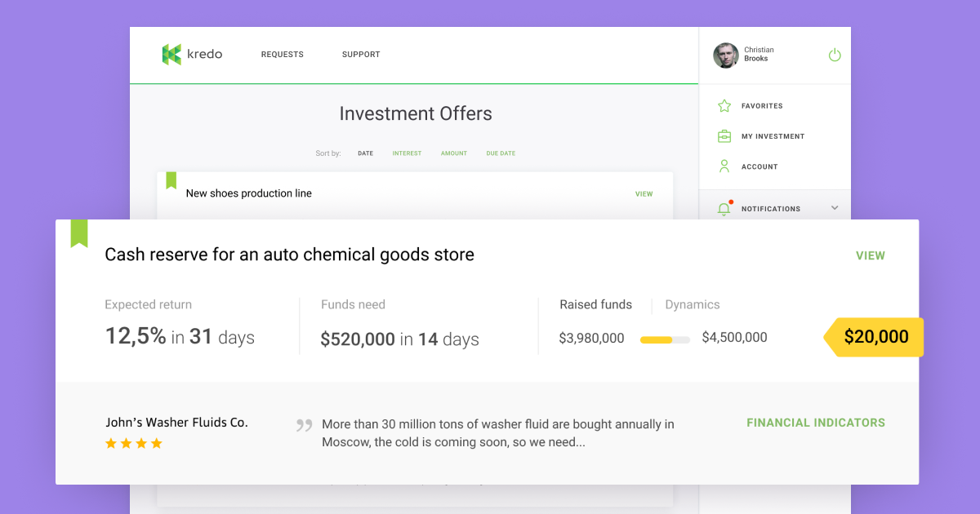Sort offers by Date
Screen dimensions: 980x514
click(x=365, y=153)
